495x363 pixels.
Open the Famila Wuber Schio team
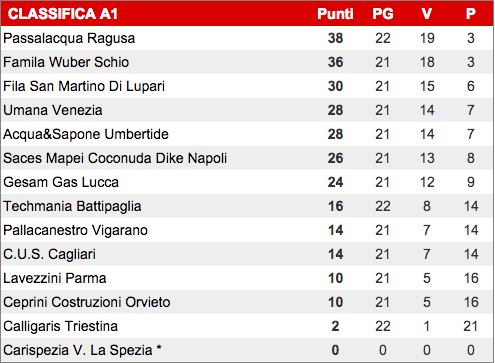[66, 62]
